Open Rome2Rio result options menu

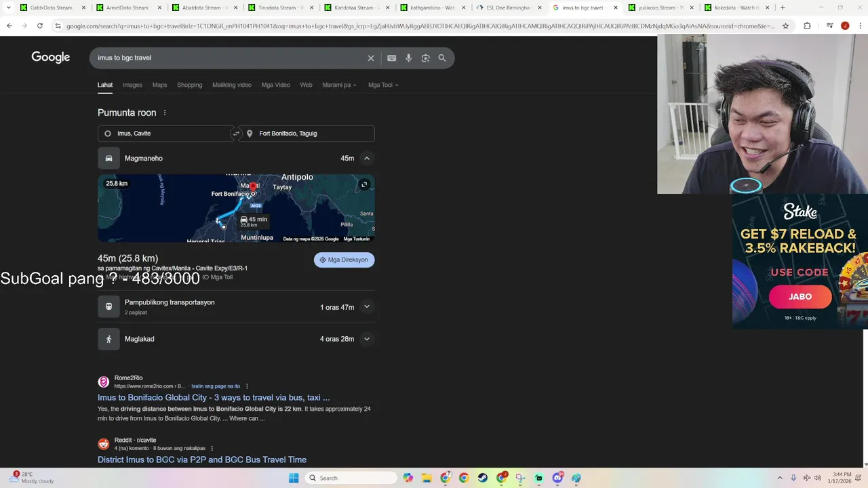(x=247, y=386)
